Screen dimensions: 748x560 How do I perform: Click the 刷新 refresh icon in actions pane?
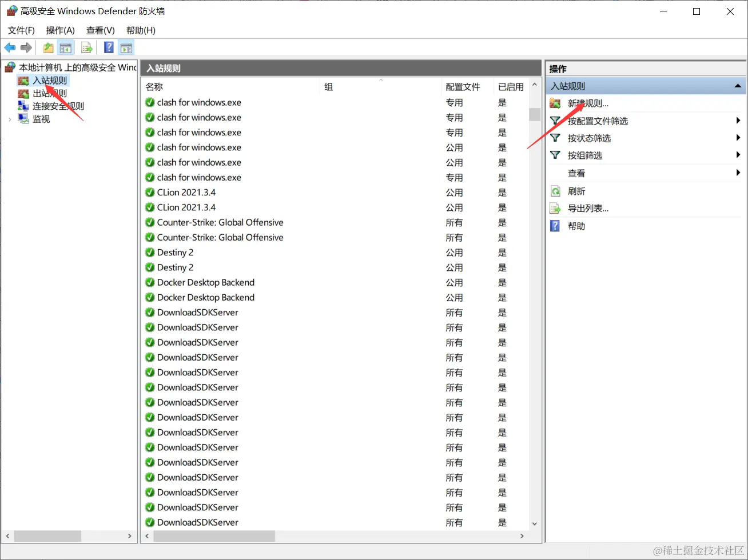tap(555, 191)
